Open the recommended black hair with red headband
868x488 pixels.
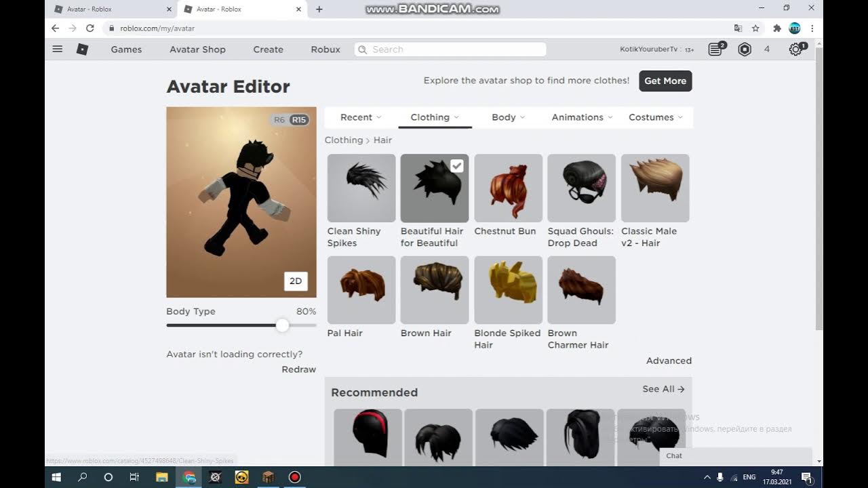tap(368, 437)
